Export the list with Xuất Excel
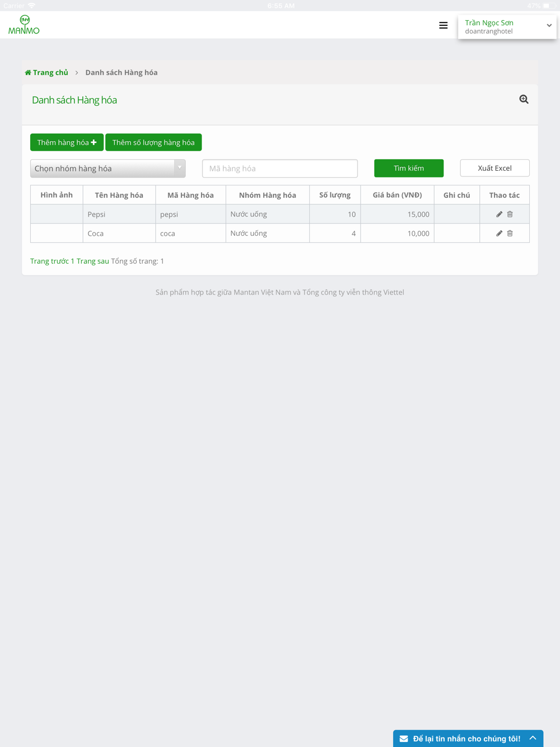560x747 pixels. [494, 168]
